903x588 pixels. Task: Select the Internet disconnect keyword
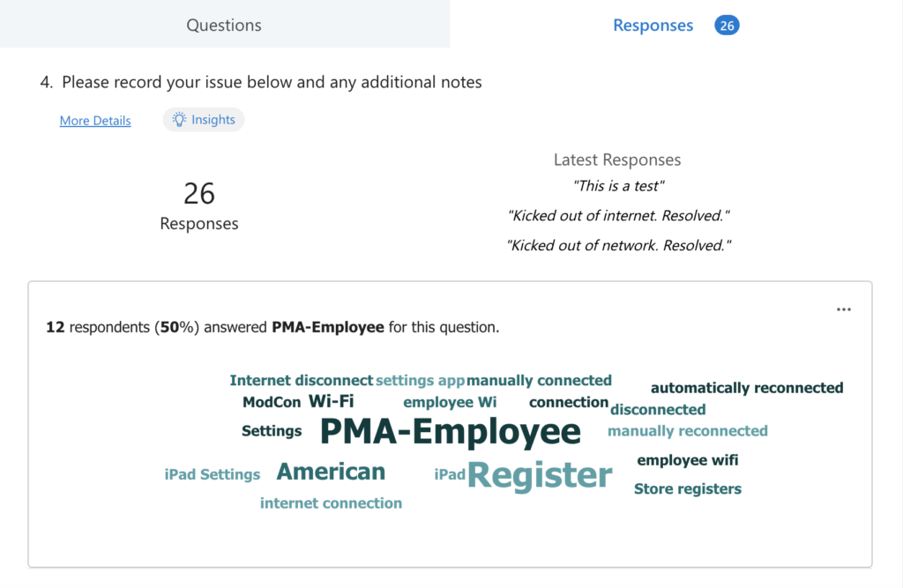[301, 381]
